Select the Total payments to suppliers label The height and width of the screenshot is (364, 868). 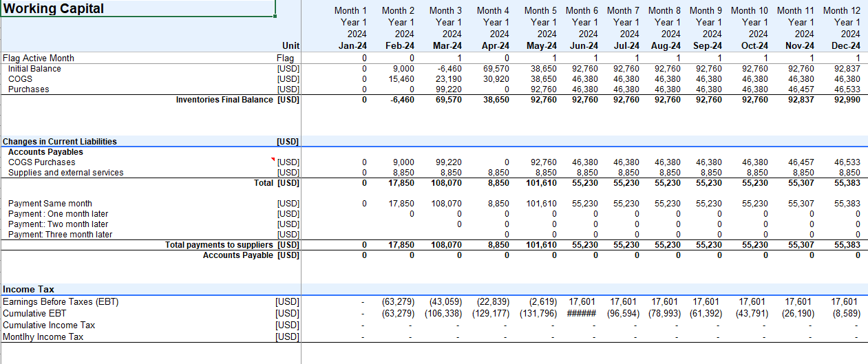coord(220,245)
